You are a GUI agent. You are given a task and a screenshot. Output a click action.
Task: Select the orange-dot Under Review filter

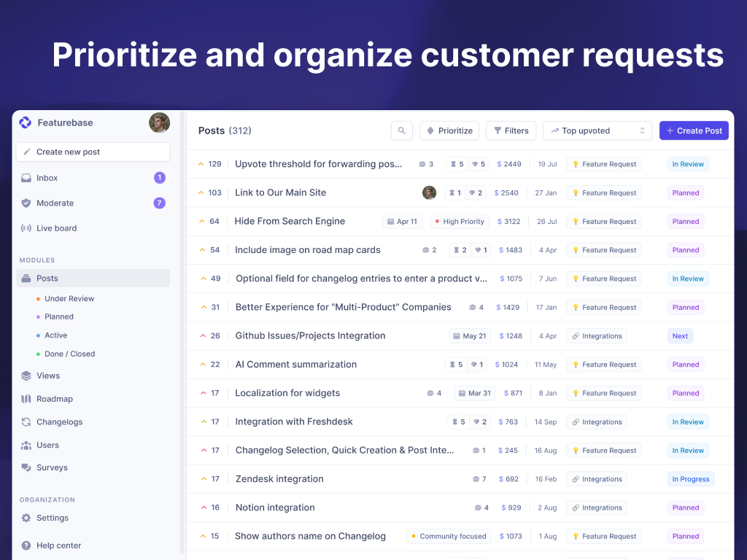click(69, 299)
